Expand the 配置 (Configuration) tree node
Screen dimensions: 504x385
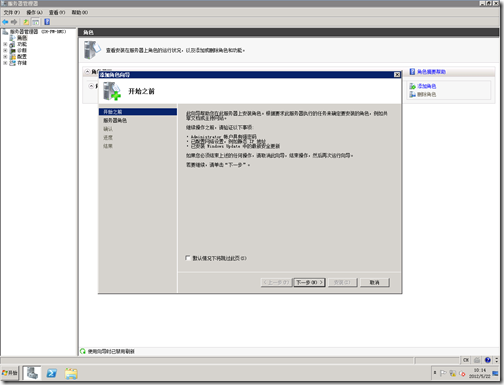[5, 57]
